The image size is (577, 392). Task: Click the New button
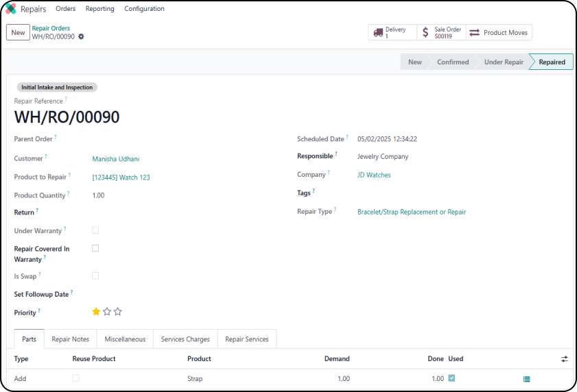(18, 32)
